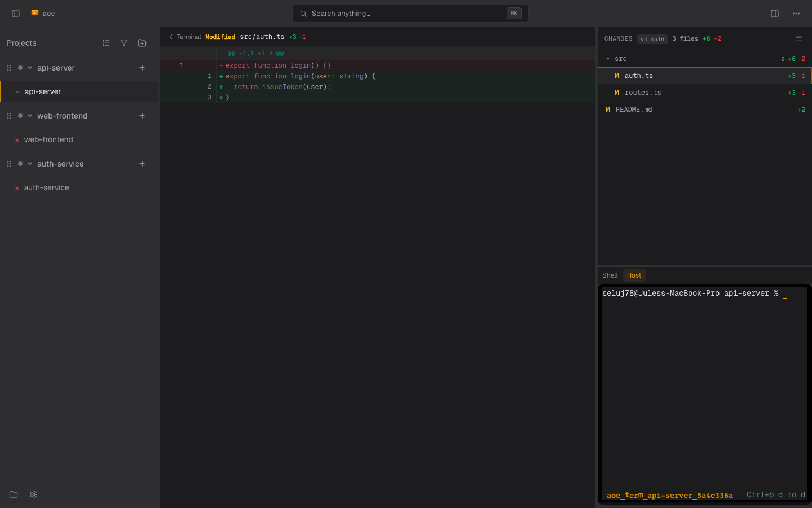Image resolution: width=812 pixels, height=508 pixels.
Task: Click the src/auth.ts file path header
Action: [x=262, y=37]
